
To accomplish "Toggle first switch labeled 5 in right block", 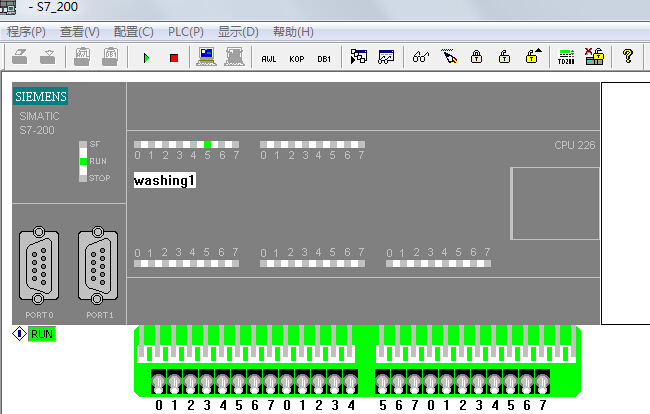I will tap(382, 382).
